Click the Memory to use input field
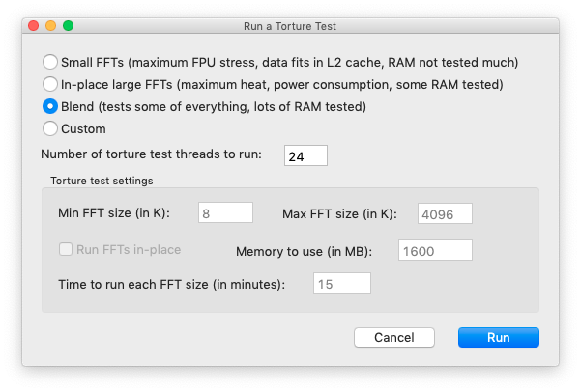 point(435,250)
